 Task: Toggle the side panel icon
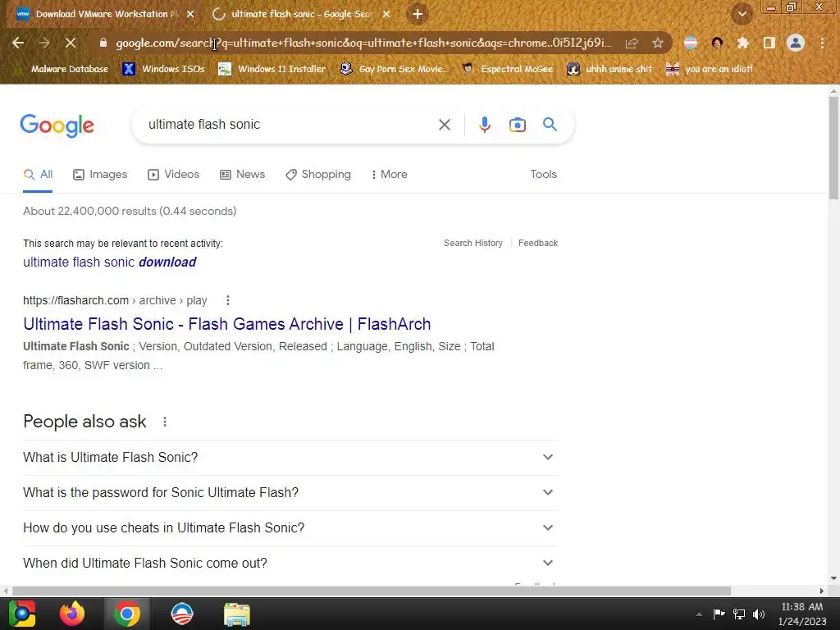(769, 43)
